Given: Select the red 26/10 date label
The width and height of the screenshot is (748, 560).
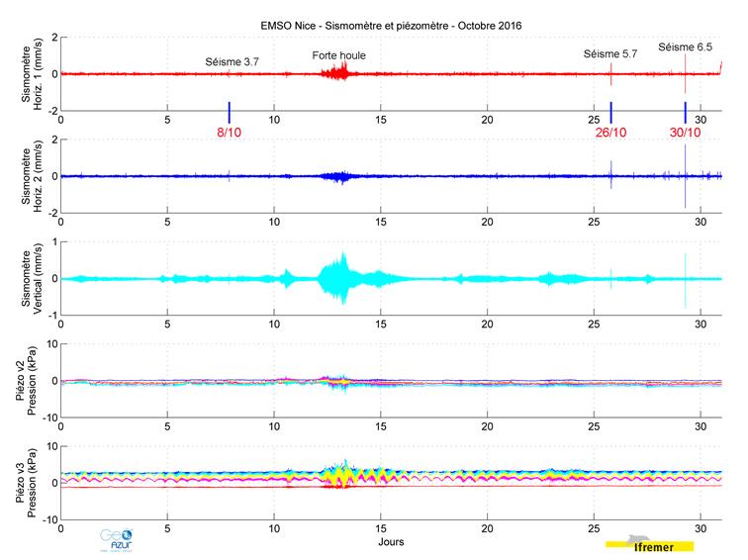Looking at the screenshot, I should point(610,133).
